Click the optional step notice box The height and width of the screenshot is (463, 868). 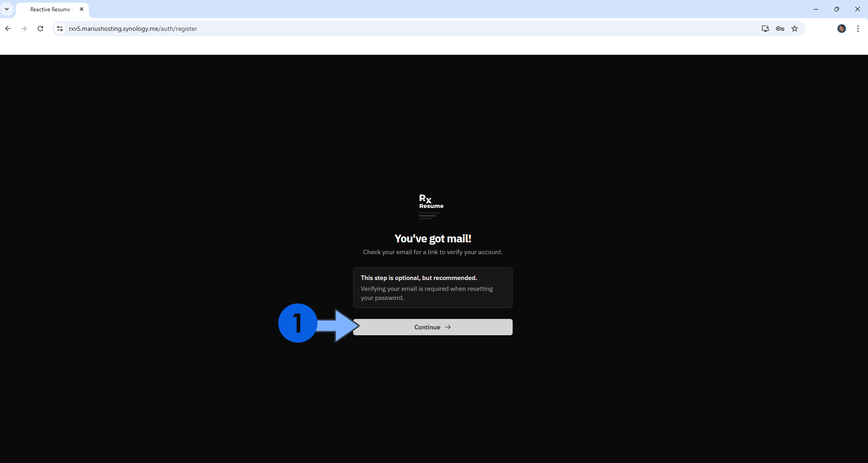point(432,288)
